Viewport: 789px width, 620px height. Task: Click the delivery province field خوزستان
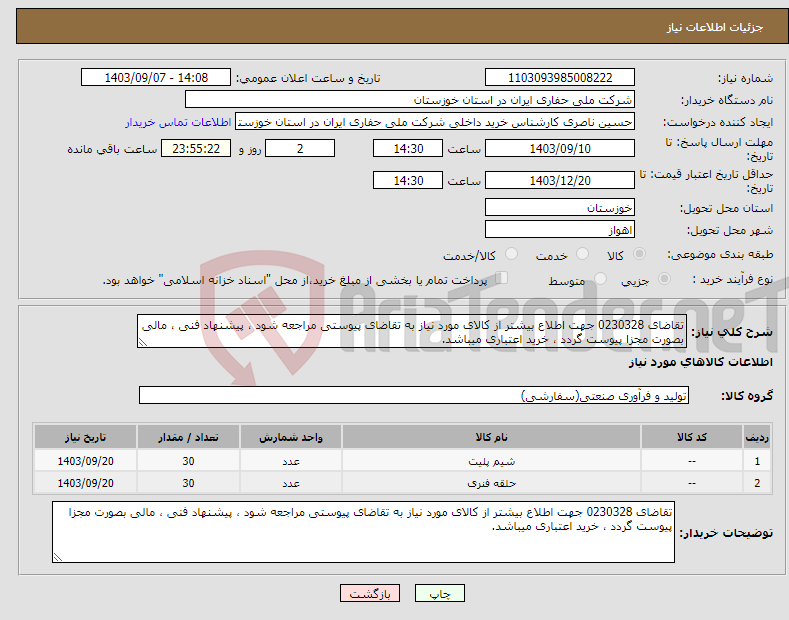(560, 207)
